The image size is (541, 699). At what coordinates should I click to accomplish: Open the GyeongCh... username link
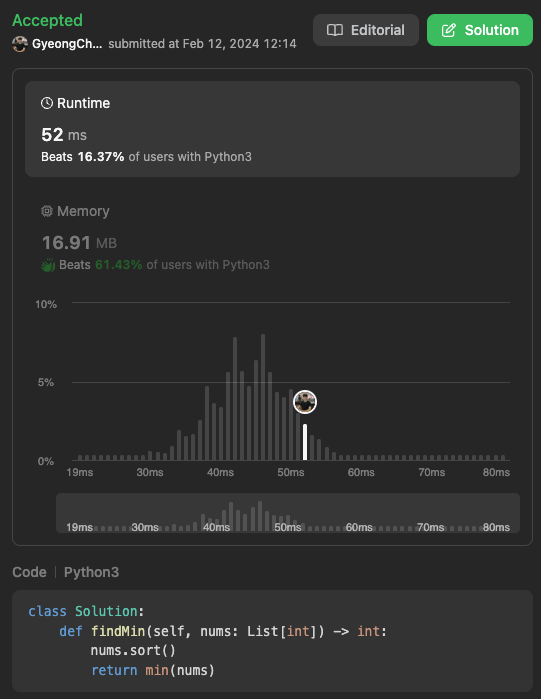(x=67, y=44)
